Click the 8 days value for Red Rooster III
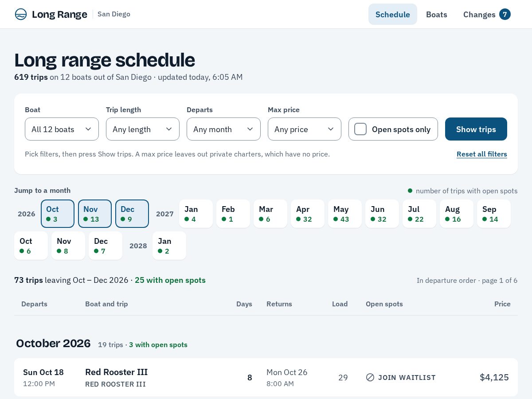Viewport: 532px width, 399px height. coord(250,378)
